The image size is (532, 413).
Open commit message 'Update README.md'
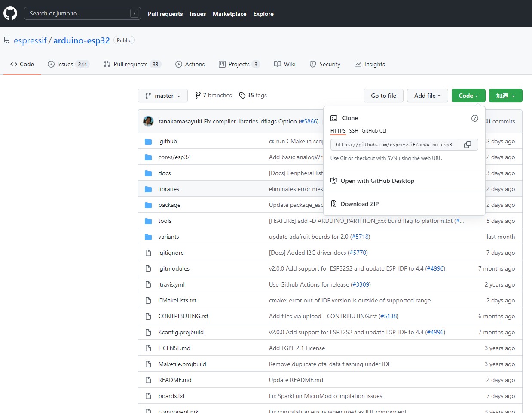[296, 380]
